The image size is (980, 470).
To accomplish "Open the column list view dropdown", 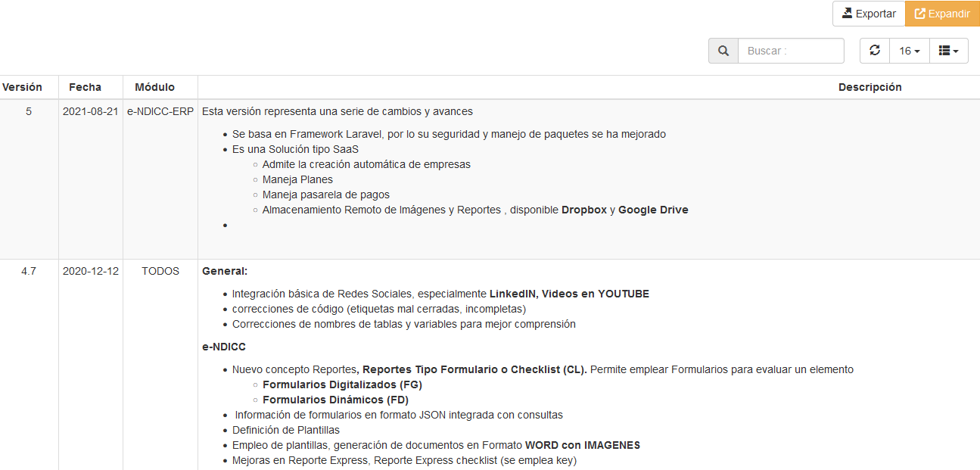I will (948, 51).
